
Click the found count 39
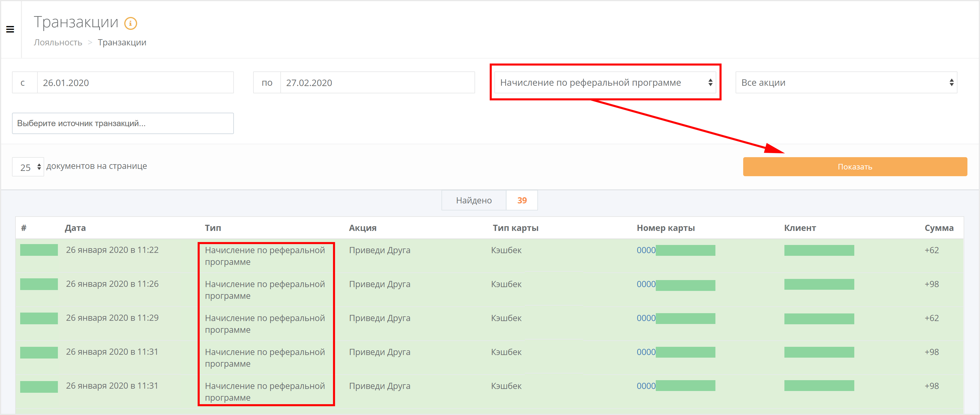(x=522, y=200)
